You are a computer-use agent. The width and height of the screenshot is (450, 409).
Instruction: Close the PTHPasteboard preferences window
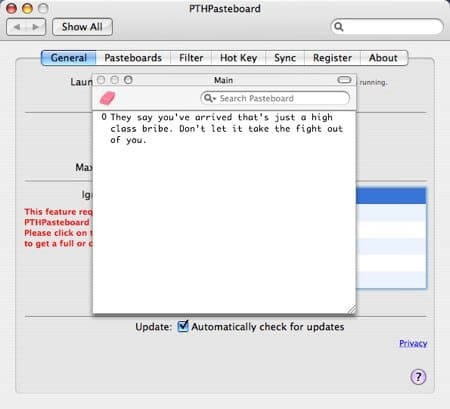point(12,8)
